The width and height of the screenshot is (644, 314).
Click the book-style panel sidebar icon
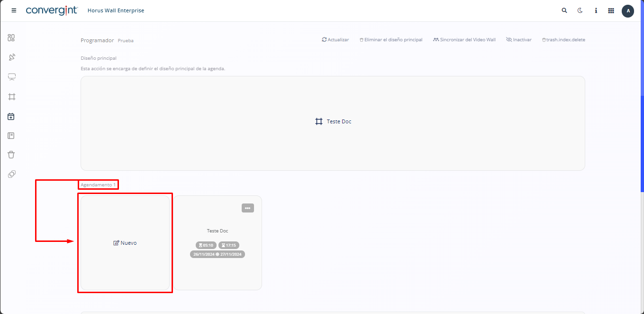coord(11,136)
